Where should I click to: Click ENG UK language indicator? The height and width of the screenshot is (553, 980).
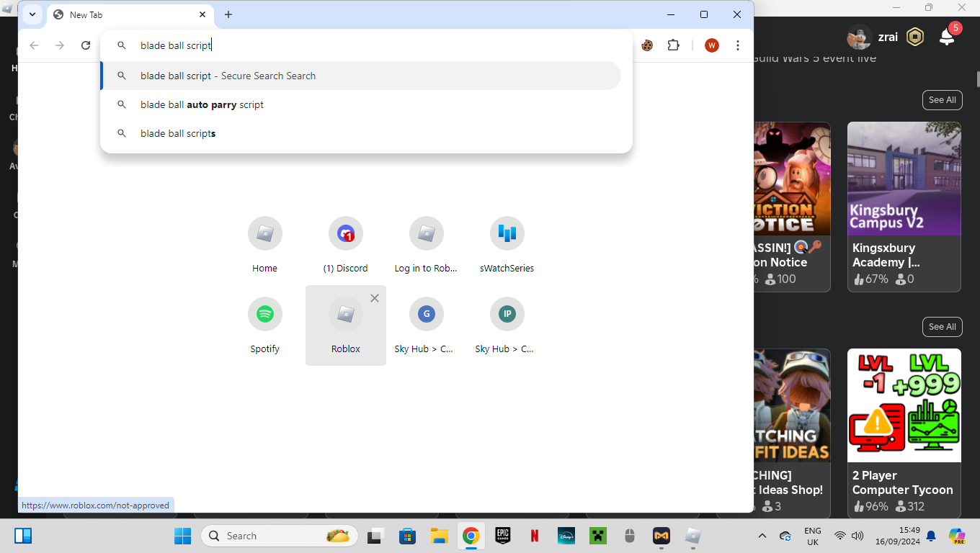point(813,536)
